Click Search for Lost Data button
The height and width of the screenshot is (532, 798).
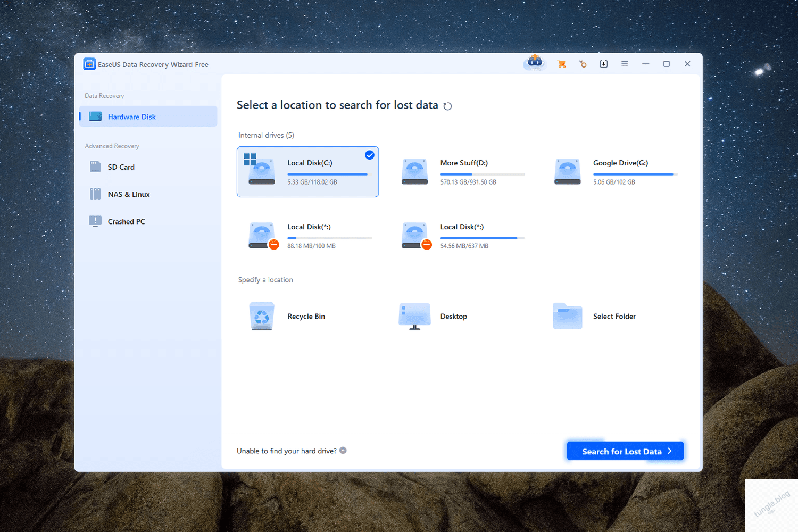[x=625, y=451]
